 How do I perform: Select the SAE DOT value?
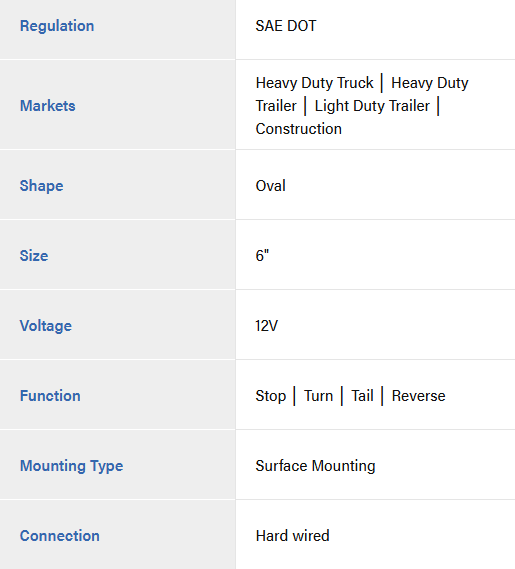(286, 26)
